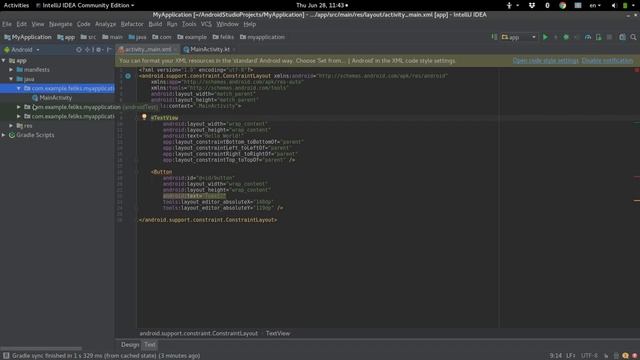Click the scroll-from-source target icon in Project panel

[x=79, y=49]
